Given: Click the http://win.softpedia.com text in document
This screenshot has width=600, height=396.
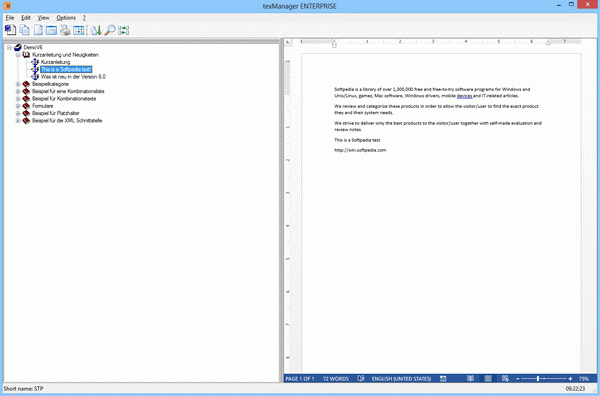Looking at the screenshot, I should pos(360,150).
